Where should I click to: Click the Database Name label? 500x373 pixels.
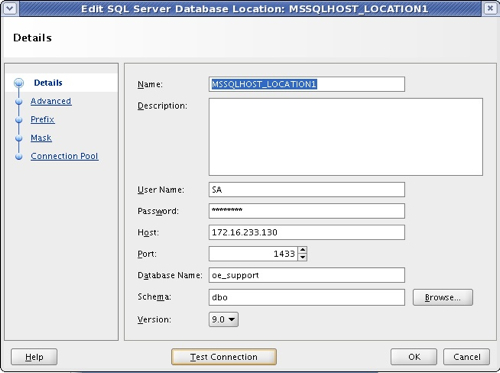(170, 275)
